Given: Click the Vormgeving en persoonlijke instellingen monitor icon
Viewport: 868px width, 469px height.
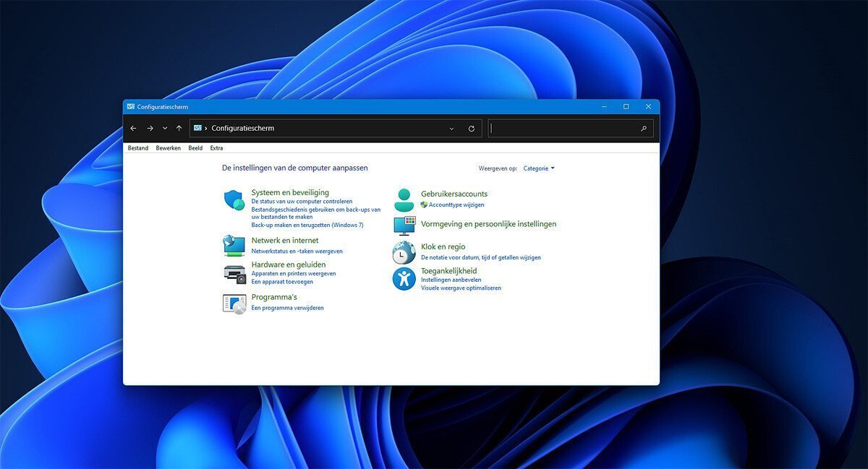Looking at the screenshot, I should pyautogui.click(x=404, y=225).
